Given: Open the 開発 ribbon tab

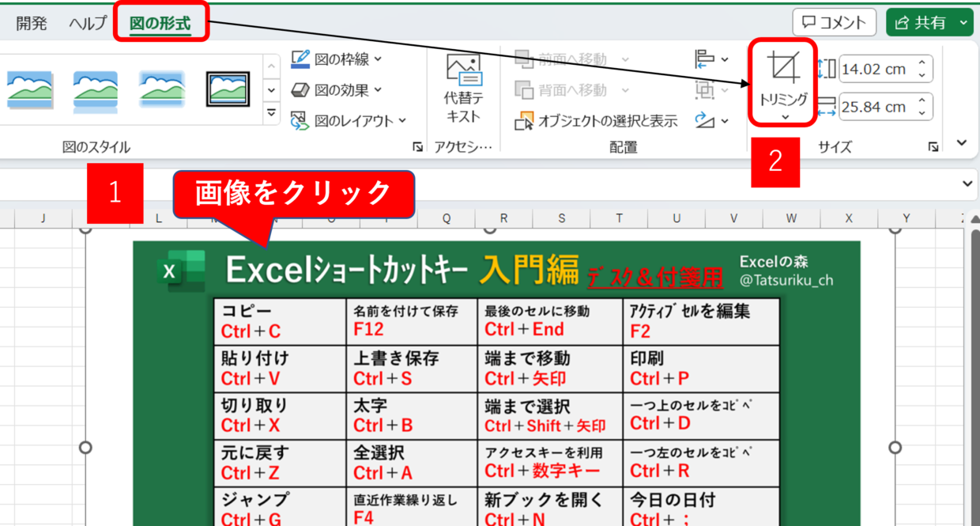Looking at the screenshot, I should 32,24.
